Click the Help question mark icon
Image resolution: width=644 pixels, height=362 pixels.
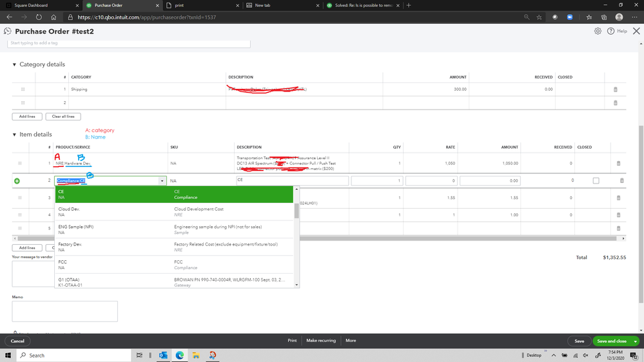click(610, 31)
